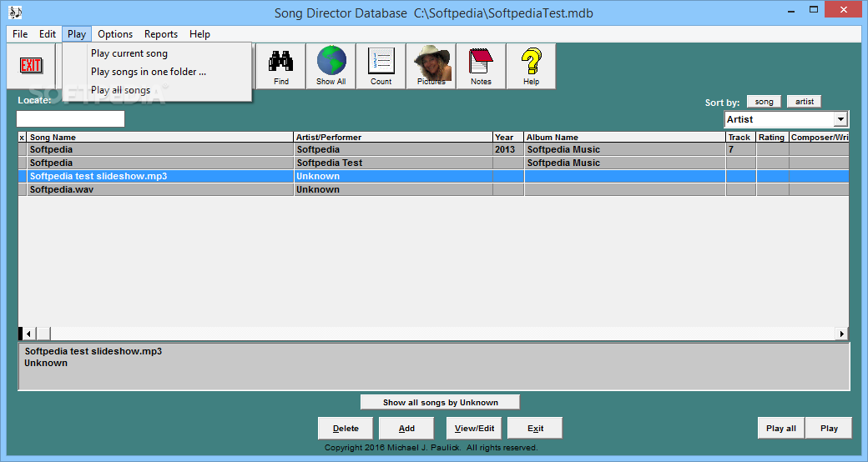Open the Find binoculars tool
This screenshot has height=462, width=868.
[x=280, y=66]
